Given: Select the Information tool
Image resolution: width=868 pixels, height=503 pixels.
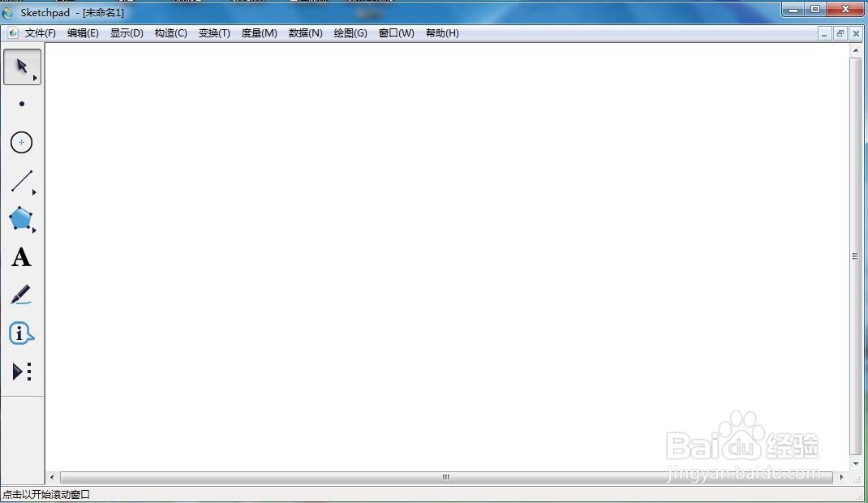Looking at the screenshot, I should click(x=22, y=333).
